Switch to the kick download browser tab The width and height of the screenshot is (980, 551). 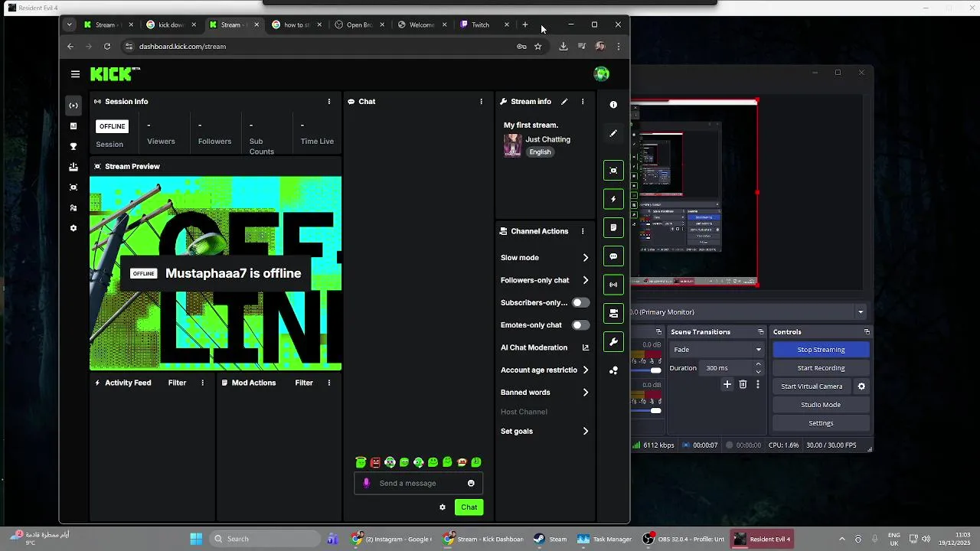pos(171,24)
